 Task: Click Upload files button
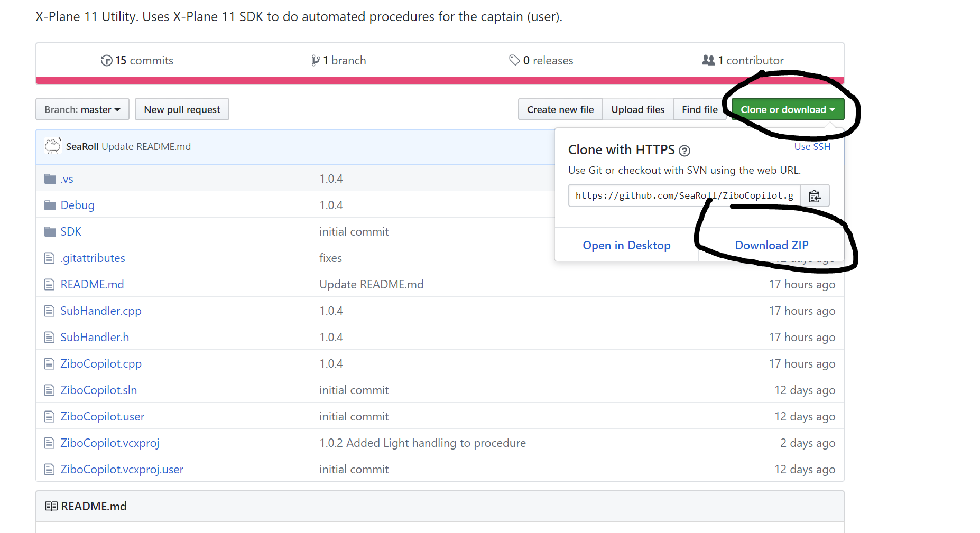click(638, 109)
